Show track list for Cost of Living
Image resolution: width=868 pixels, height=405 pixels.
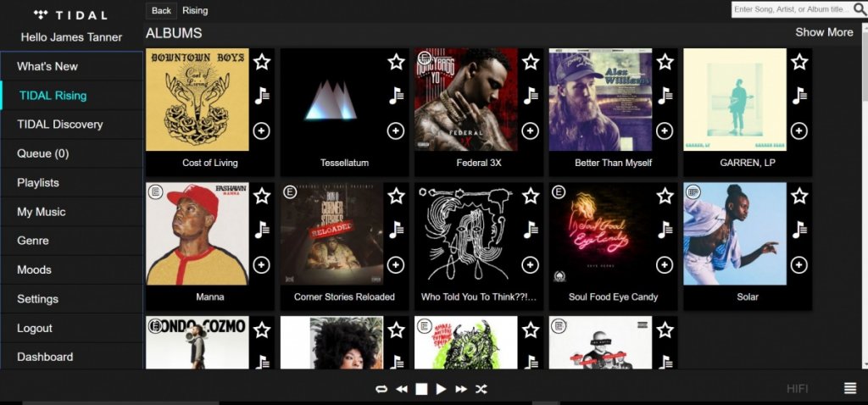click(262, 96)
